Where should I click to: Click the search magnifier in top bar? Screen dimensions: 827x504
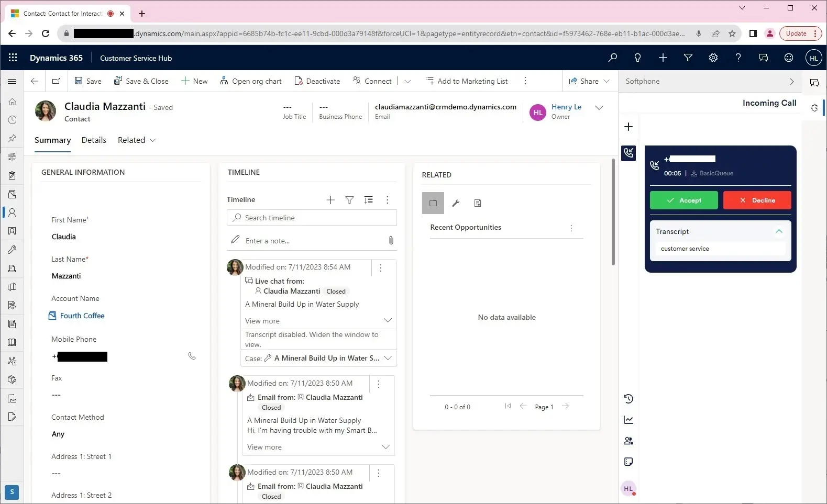point(612,58)
